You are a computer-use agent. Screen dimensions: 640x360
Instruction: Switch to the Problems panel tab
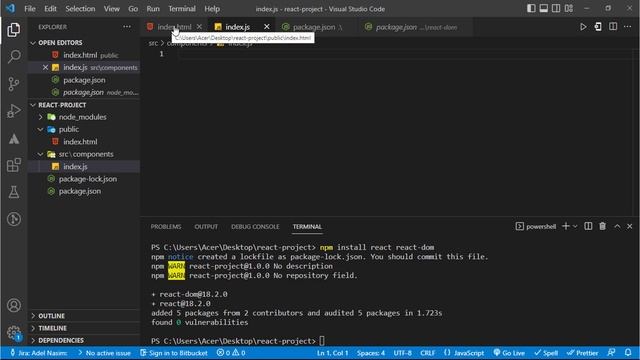[x=166, y=227]
